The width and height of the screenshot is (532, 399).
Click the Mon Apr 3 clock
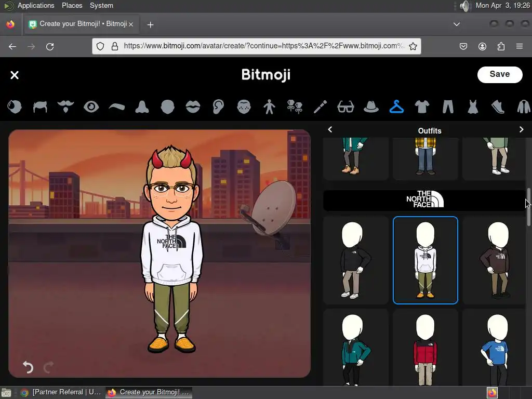pos(502,5)
